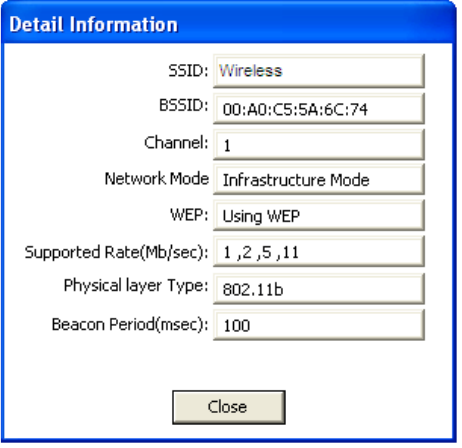The image size is (462, 448).
Task: Click the BSSID field with MAC address
Action: tap(319, 108)
